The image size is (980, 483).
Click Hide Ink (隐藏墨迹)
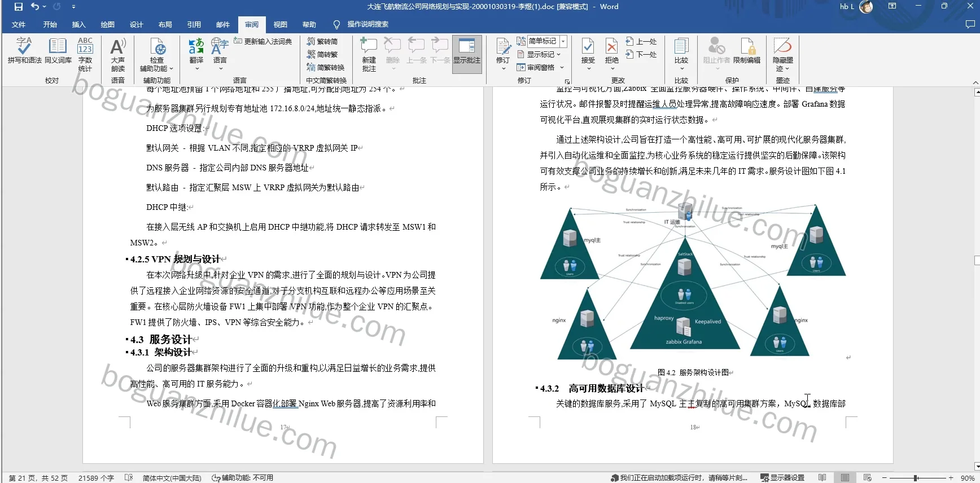pyautogui.click(x=783, y=50)
